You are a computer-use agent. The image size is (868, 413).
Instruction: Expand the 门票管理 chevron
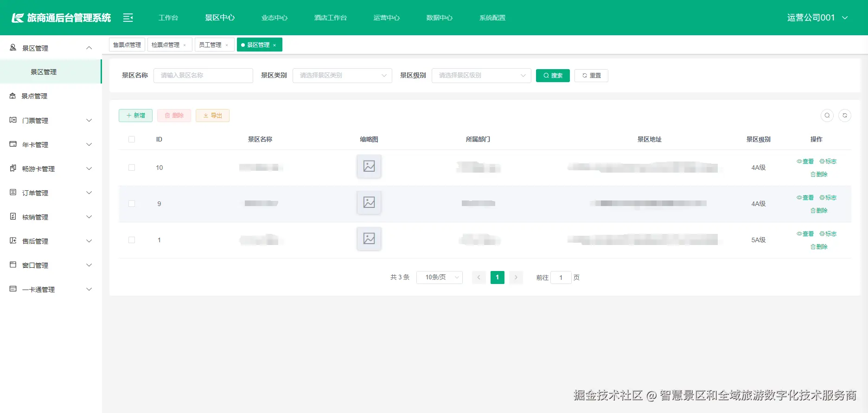pos(89,120)
